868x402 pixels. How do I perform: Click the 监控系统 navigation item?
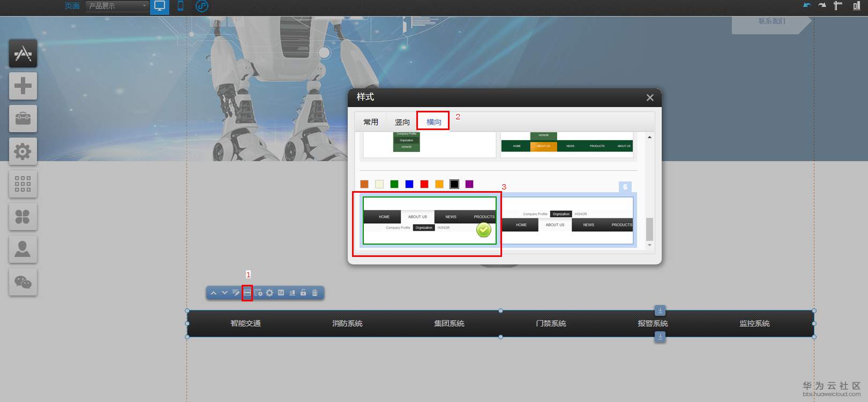click(755, 323)
